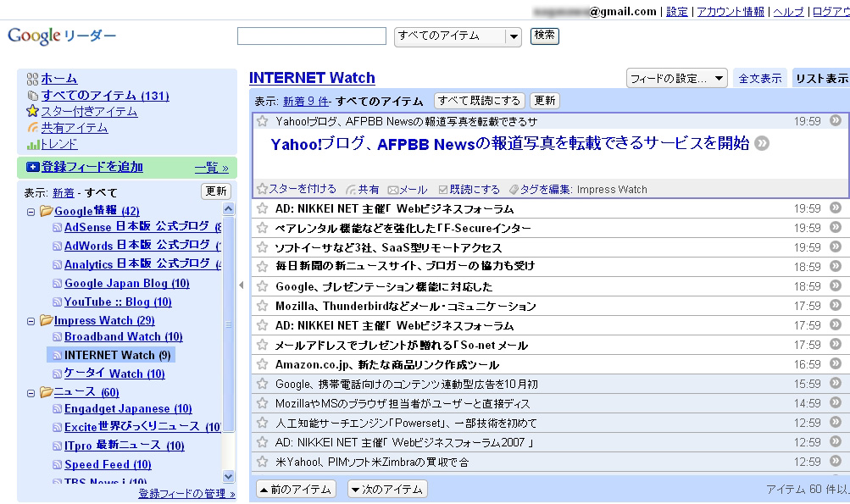Star the Amazon.co.jp article row
The width and height of the screenshot is (850, 504).
[263, 364]
